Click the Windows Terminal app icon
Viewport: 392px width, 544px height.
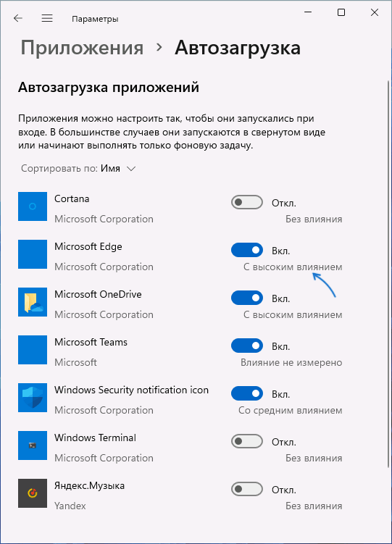point(33,445)
